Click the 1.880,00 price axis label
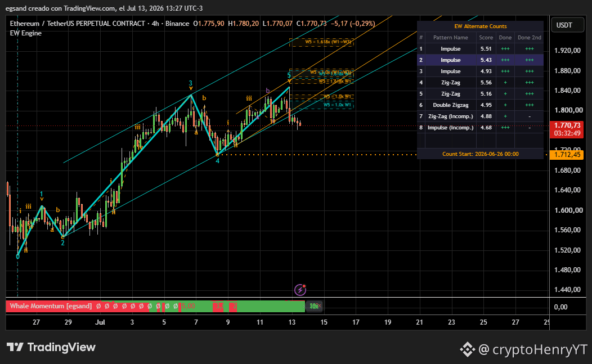This screenshot has height=364, width=592. pos(567,71)
